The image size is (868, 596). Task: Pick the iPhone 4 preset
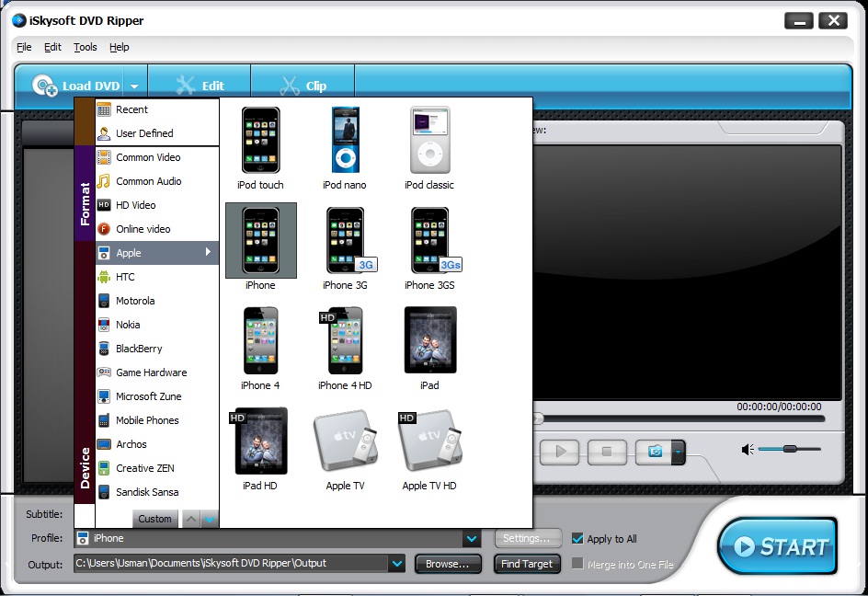coord(260,349)
